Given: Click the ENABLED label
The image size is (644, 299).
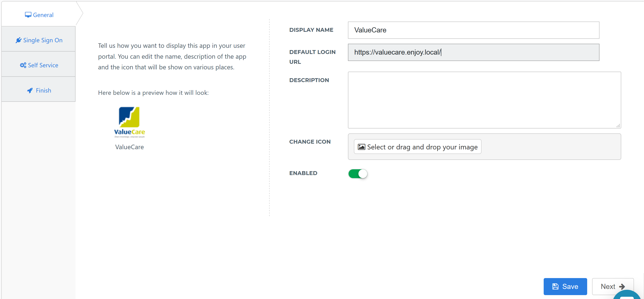Looking at the screenshot, I should click(303, 173).
